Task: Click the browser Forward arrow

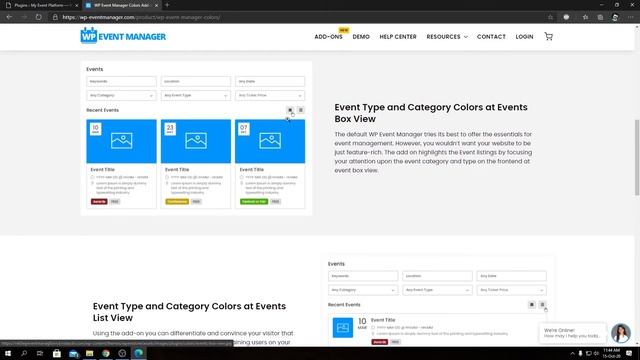Action: tap(24, 17)
